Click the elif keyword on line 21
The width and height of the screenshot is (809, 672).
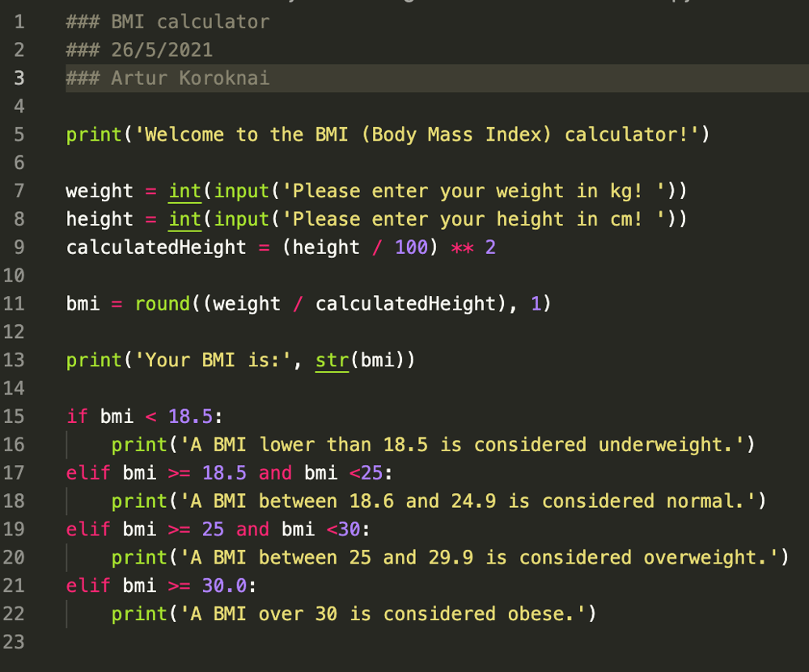(87, 585)
